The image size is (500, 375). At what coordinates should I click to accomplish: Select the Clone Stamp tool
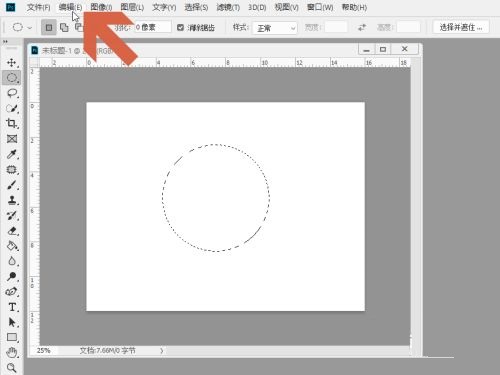(12, 200)
